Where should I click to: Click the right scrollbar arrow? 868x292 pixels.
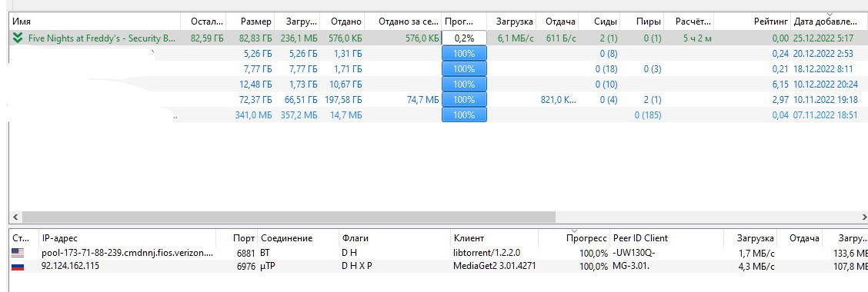[864, 217]
